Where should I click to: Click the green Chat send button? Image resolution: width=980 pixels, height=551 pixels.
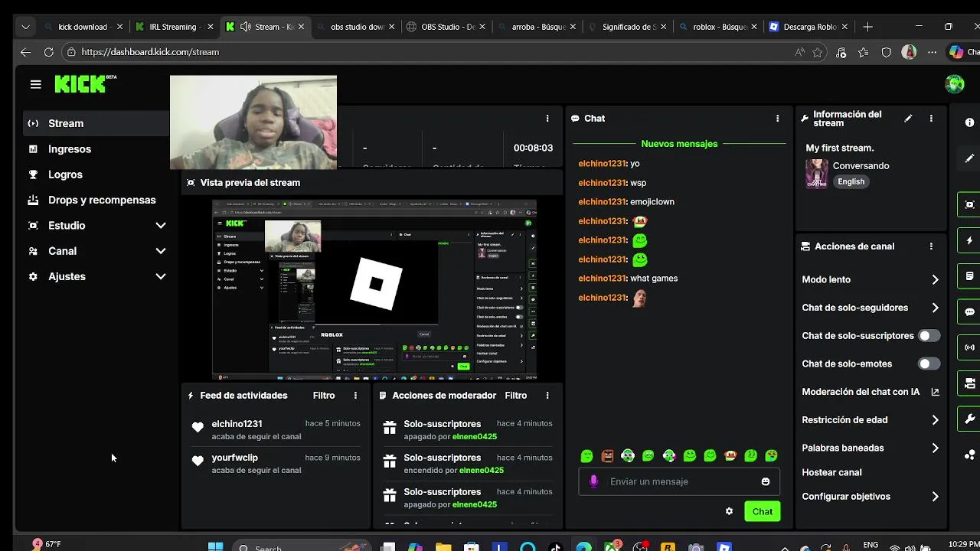762,511
